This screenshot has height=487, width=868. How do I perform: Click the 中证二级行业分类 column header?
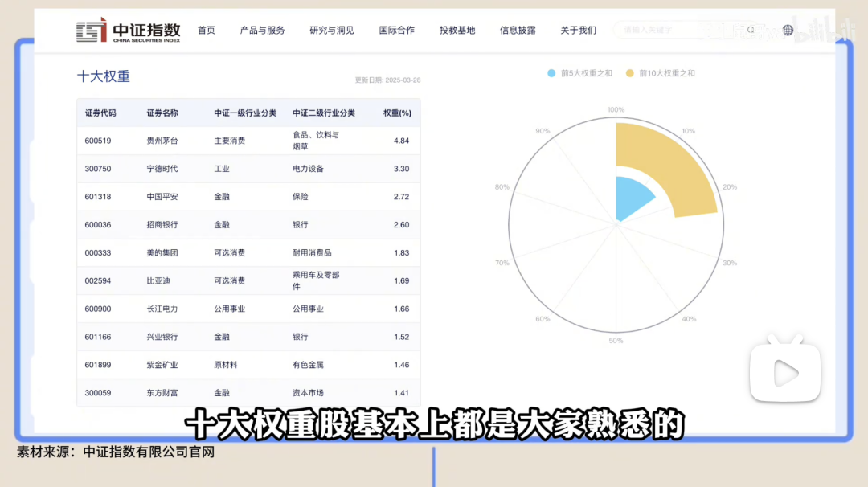point(324,113)
